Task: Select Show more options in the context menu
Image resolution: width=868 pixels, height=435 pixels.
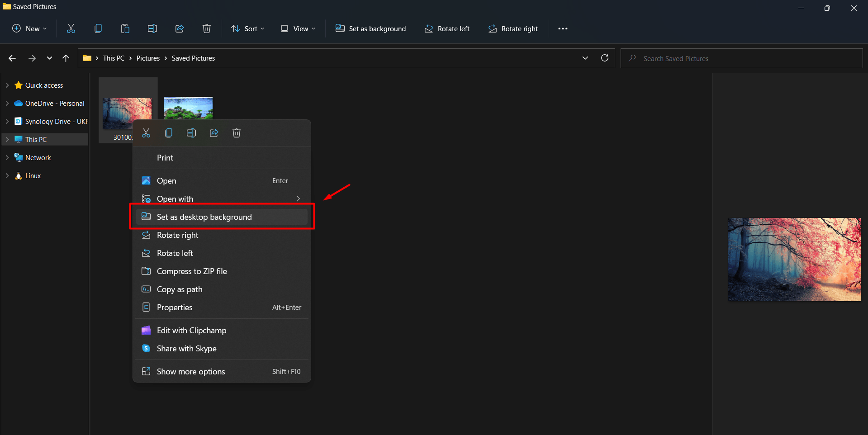Action: [191, 372]
